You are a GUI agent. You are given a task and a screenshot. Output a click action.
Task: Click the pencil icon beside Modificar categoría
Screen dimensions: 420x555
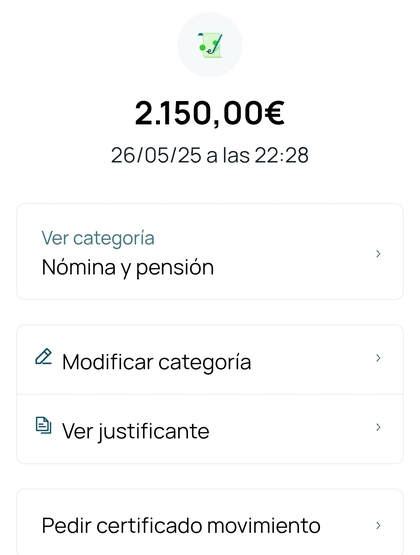point(44,357)
